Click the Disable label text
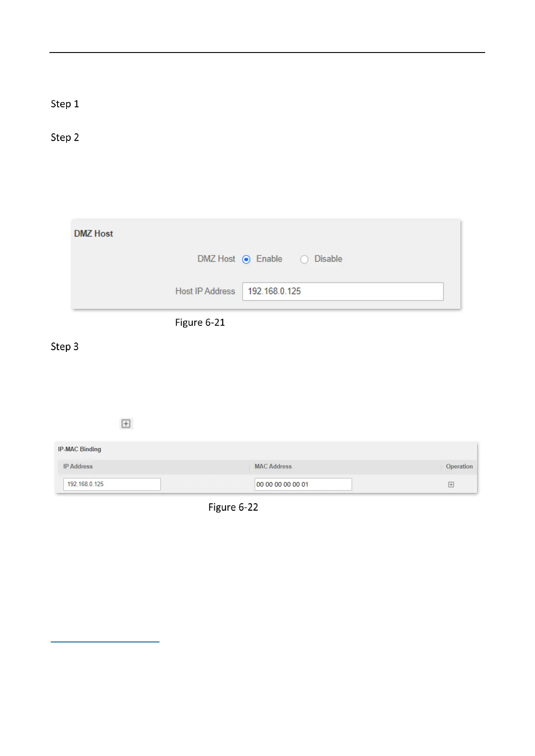This screenshot has width=535, height=756. click(328, 259)
